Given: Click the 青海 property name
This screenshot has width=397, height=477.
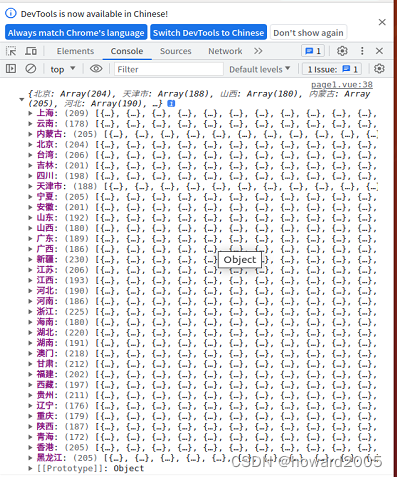Looking at the screenshot, I should point(45,437).
